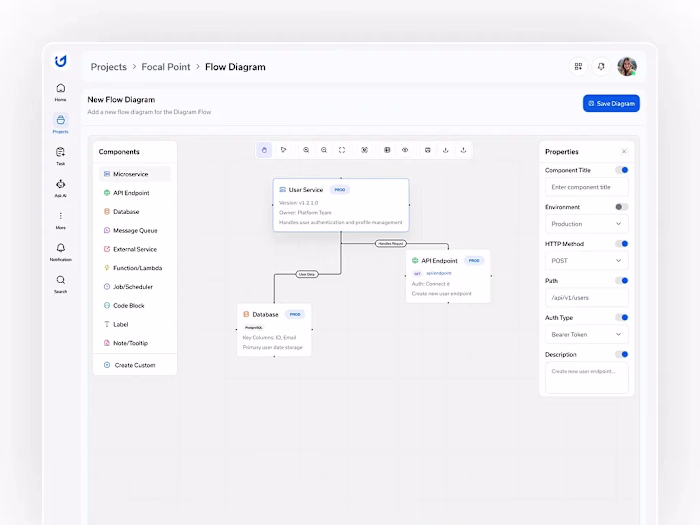Open Notification in the sidebar
The height and width of the screenshot is (525, 700).
(x=61, y=252)
